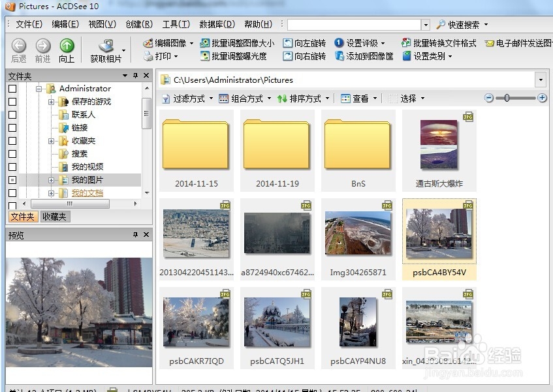Click the 查看 view mode icon
553x392 pixels.
click(345, 98)
